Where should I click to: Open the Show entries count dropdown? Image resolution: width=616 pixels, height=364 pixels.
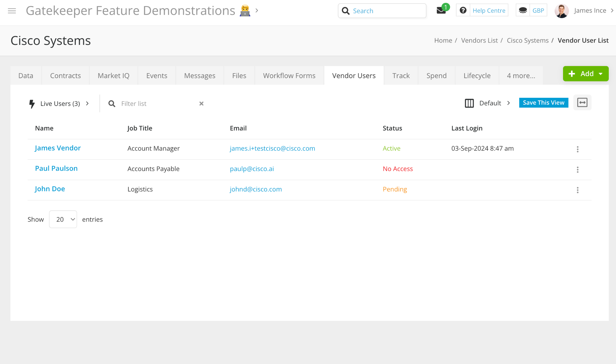click(x=63, y=219)
